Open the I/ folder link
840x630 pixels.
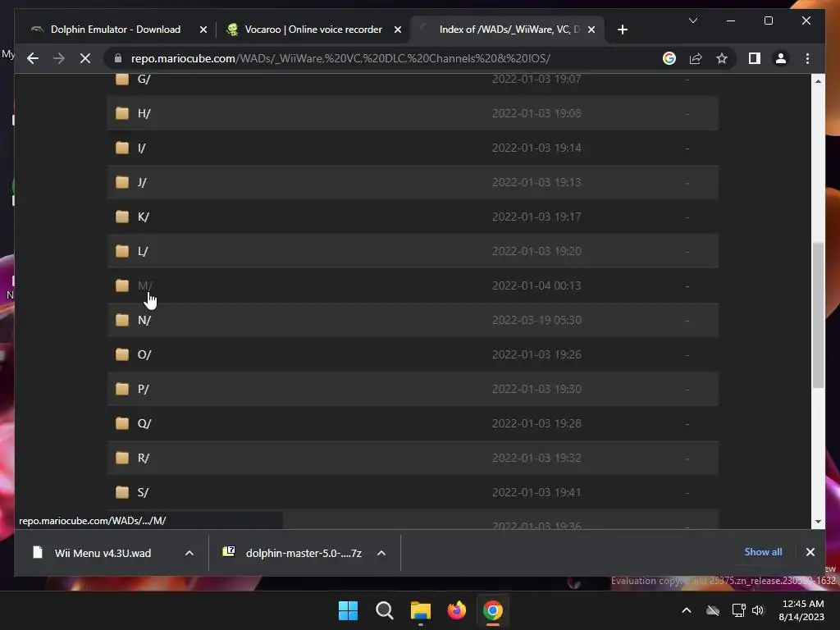(141, 148)
